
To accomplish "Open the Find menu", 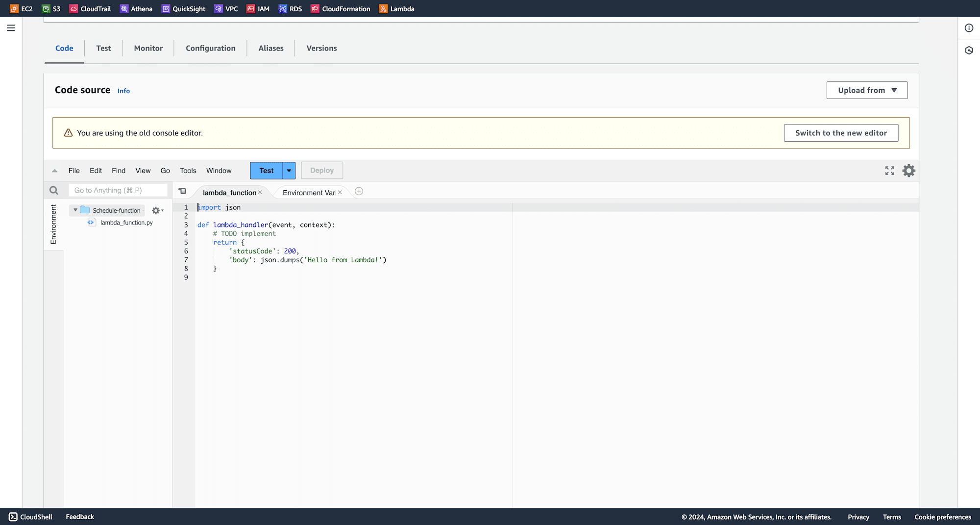I will [x=119, y=171].
